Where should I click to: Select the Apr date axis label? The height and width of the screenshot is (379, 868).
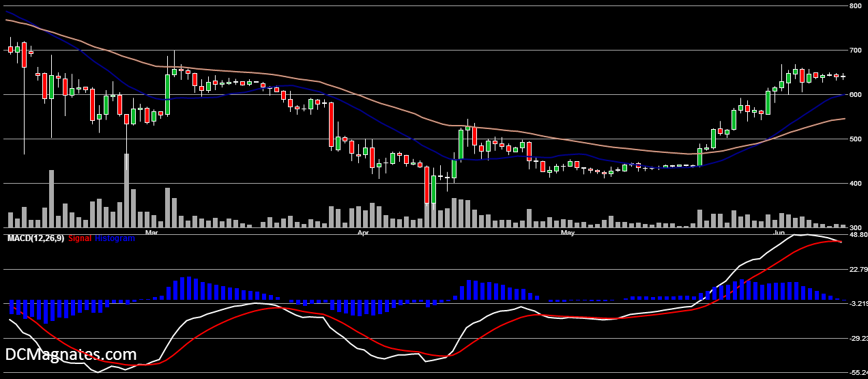[362, 233]
